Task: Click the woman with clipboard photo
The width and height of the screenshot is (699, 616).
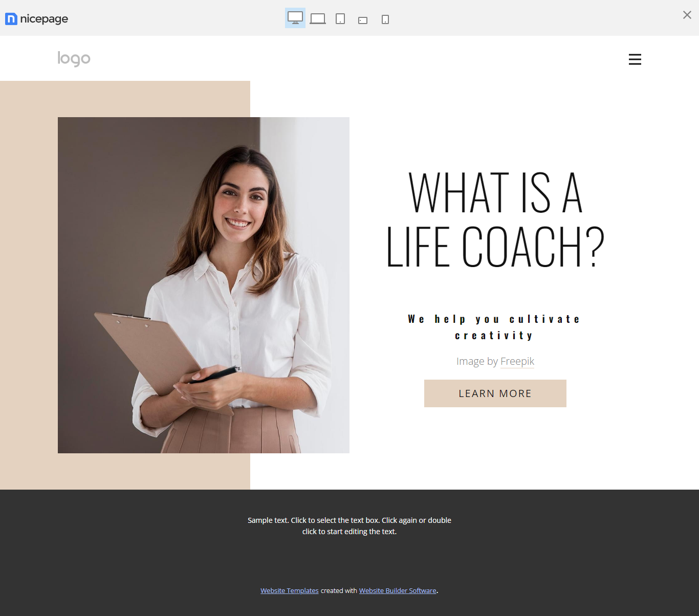Action: click(204, 285)
